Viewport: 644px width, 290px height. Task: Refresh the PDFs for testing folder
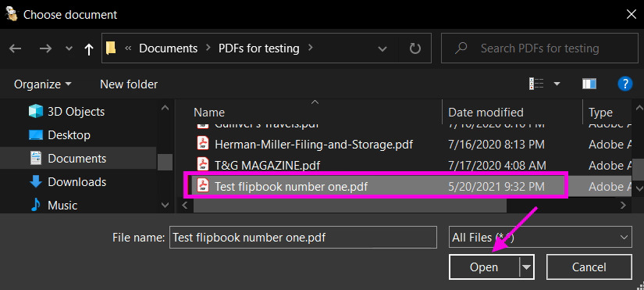[x=415, y=48]
